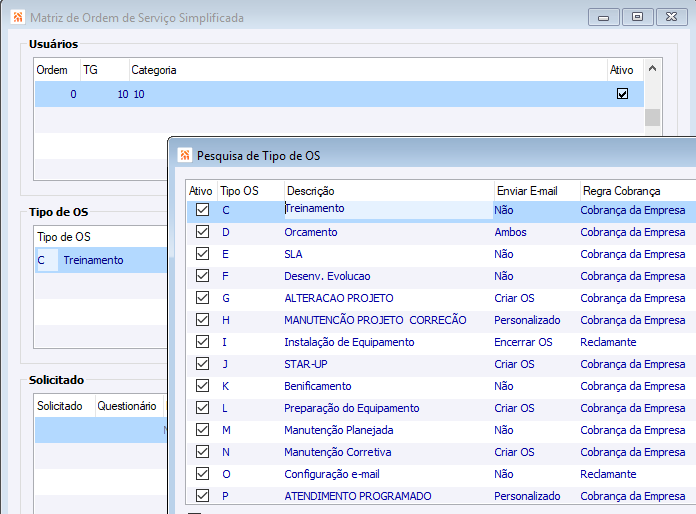Click Categoria column header in Usuários
This screenshot has height=514, width=696.
(x=154, y=70)
